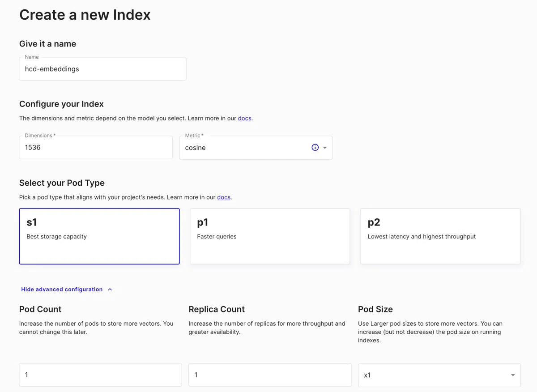Click the 'Select your Pod Type' heading
Image resolution: width=537 pixels, height=392 pixels.
tap(62, 183)
